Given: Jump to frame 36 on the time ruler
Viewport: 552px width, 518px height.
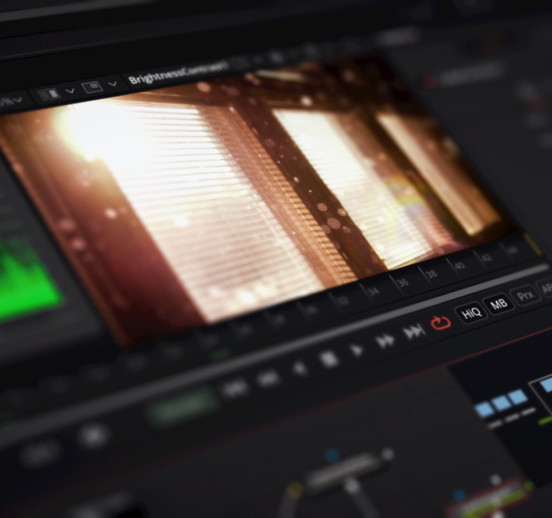Looking at the screenshot, I should 403,282.
